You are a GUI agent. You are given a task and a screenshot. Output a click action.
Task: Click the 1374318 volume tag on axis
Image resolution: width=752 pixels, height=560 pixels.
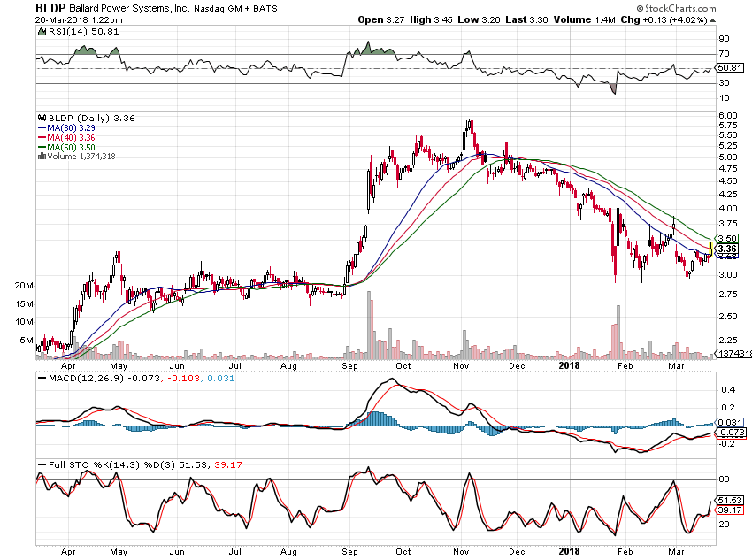(733, 353)
